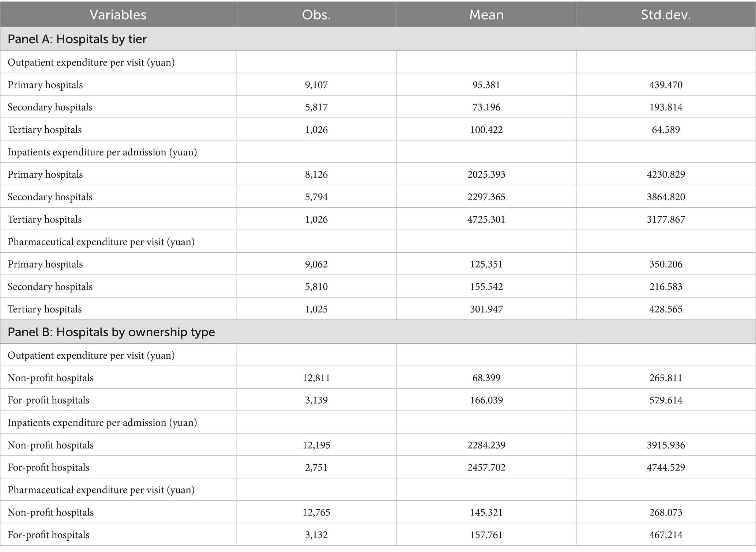This screenshot has width=756, height=552.
Task: Select the Std.dev. column header
Action: [x=666, y=15]
